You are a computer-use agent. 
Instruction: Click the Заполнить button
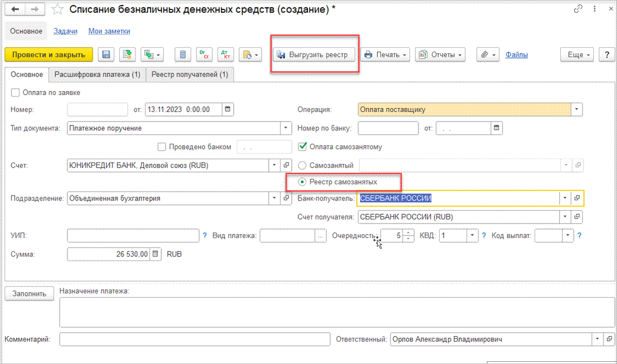pyautogui.click(x=29, y=294)
